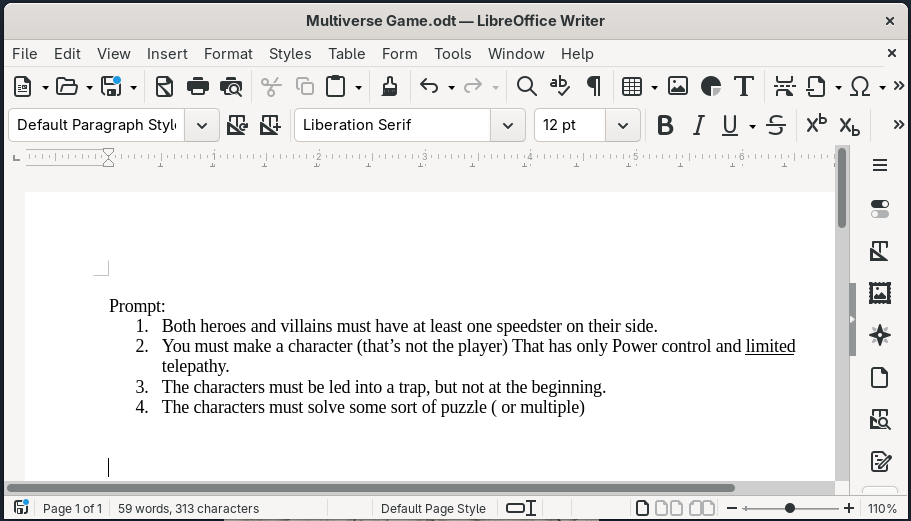Viewport: 911px width, 521px height.
Task: Open sidebar Style Inspector deck
Action: pyautogui.click(x=880, y=419)
